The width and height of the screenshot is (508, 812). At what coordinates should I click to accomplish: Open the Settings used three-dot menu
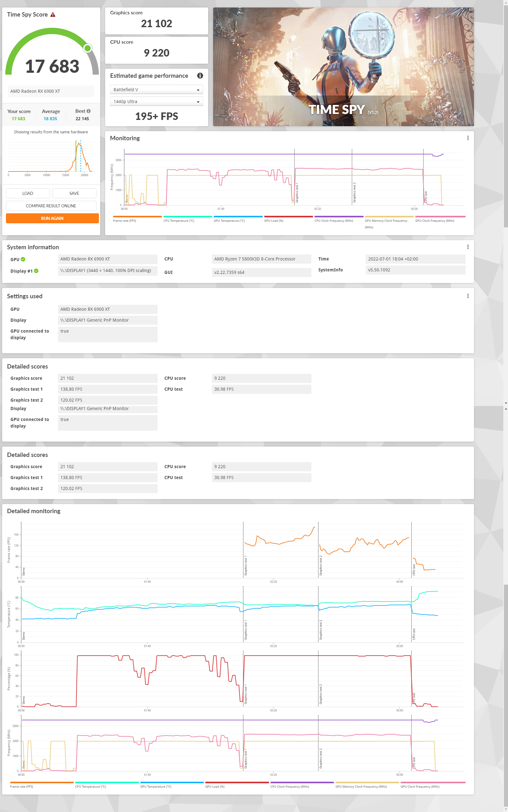click(468, 296)
